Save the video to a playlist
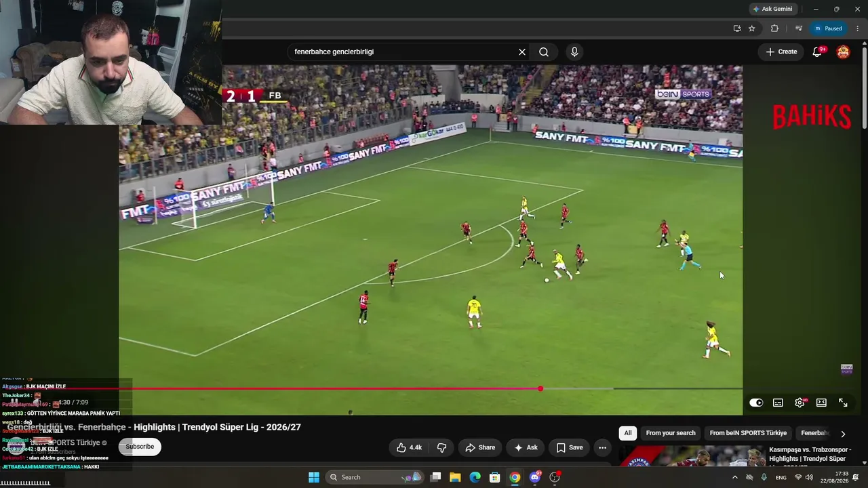Image resolution: width=868 pixels, height=488 pixels. tap(570, 447)
